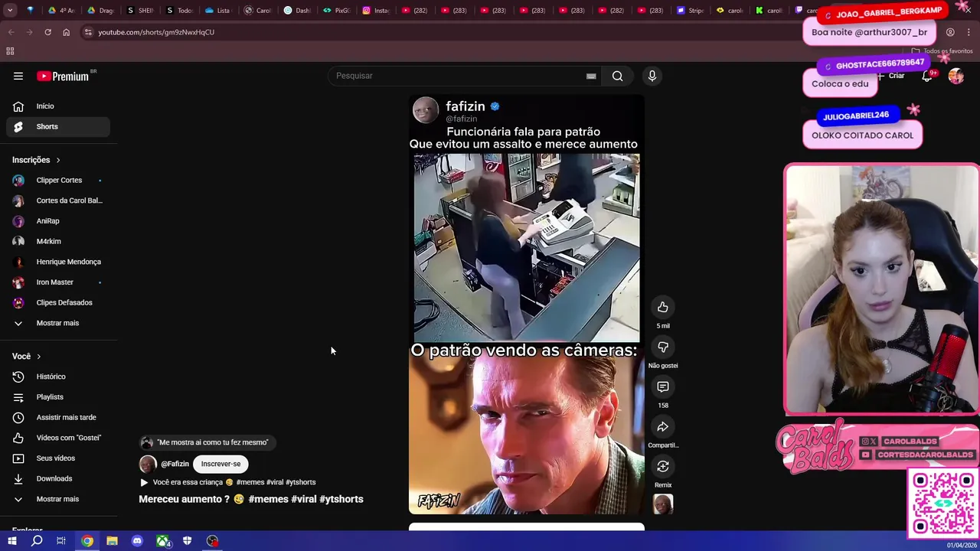Open Iron Master channel subscription
The image size is (980, 551).
[58, 282]
